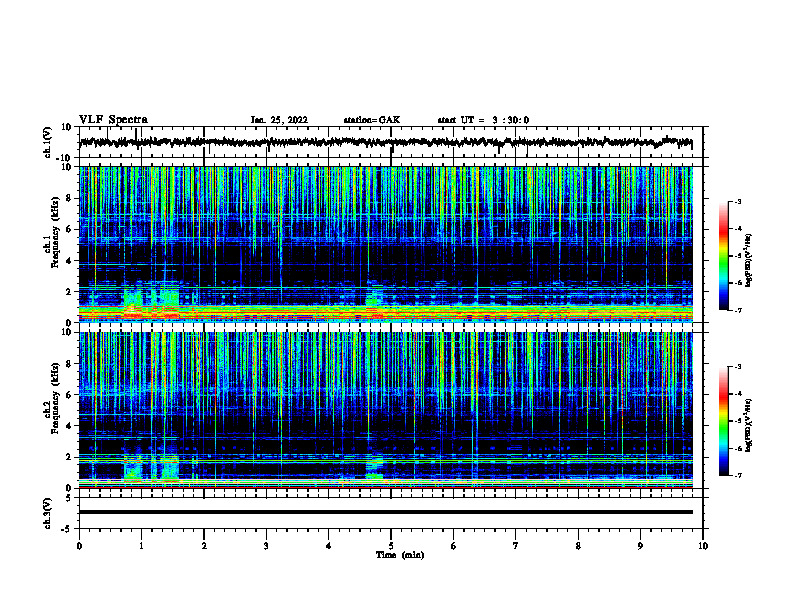This screenshot has width=792, height=612.
Task: Click the "ch.1(V)" waveform axis label
Action: [47, 142]
